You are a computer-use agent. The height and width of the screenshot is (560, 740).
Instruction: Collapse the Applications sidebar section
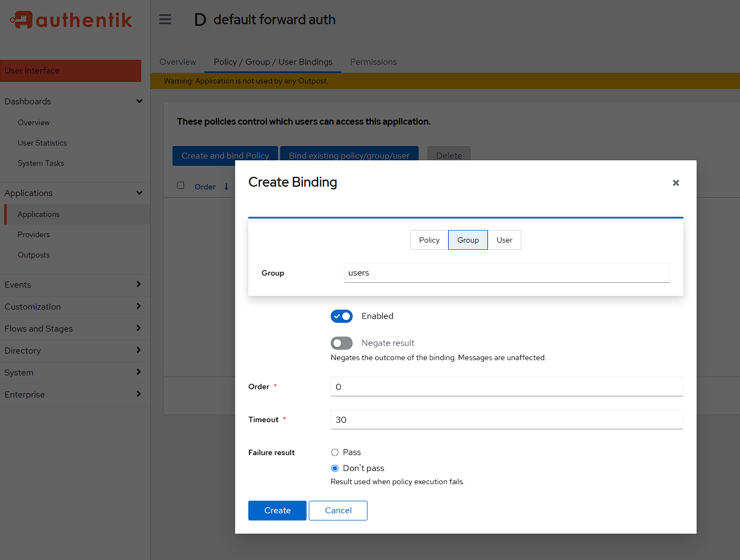[x=139, y=193]
